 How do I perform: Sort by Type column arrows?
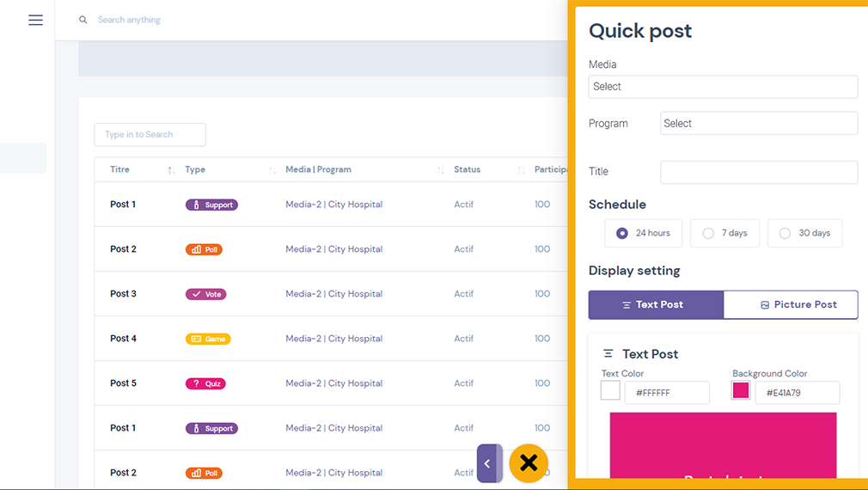coord(272,170)
